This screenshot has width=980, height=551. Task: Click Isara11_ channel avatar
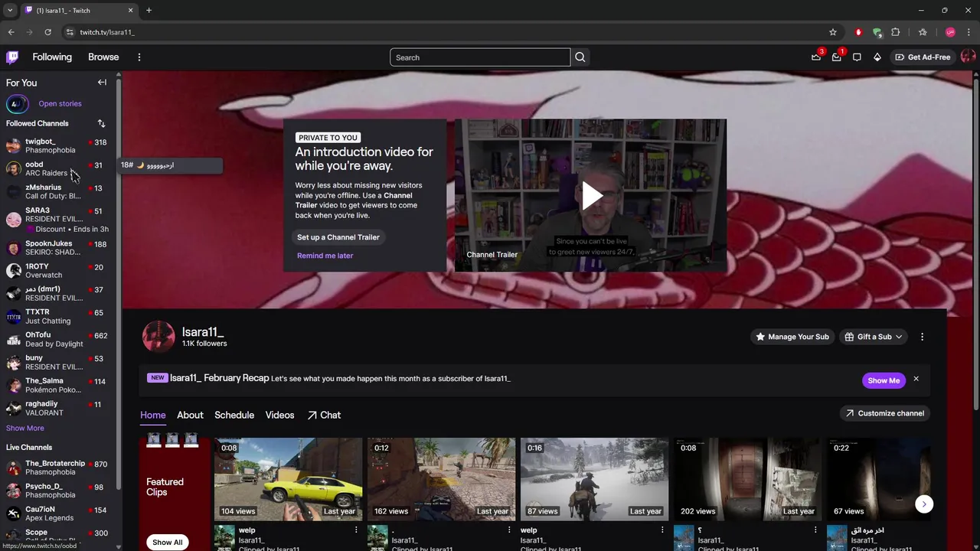158,337
